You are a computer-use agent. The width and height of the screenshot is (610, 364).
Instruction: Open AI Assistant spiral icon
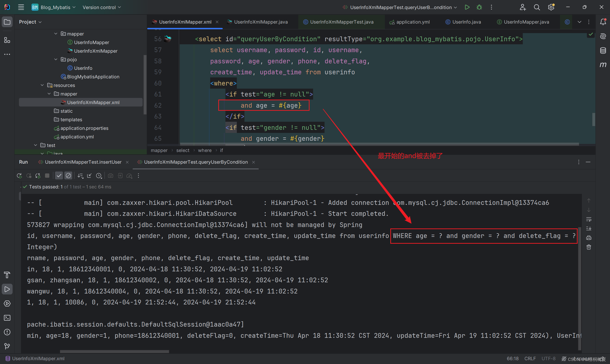603,36
